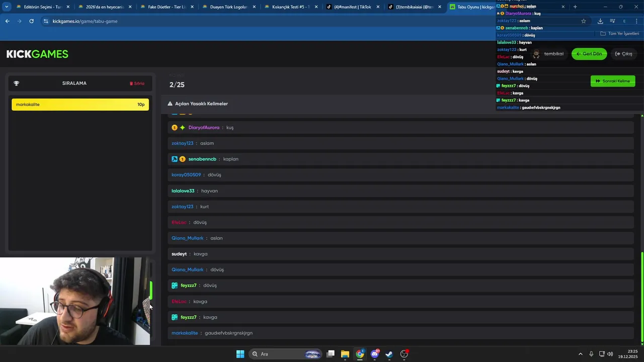The height and width of the screenshot is (362, 644).
Task: Show hidden system tray icons
Action: [580, 354]
